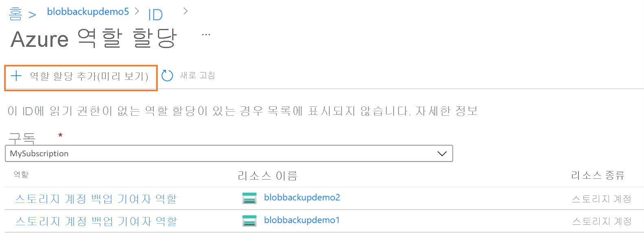The width and height of the screenshot is (644, 246).
Task: Click the chevron after blobbackupdemo5 breadcrumb
Action: 137,11
